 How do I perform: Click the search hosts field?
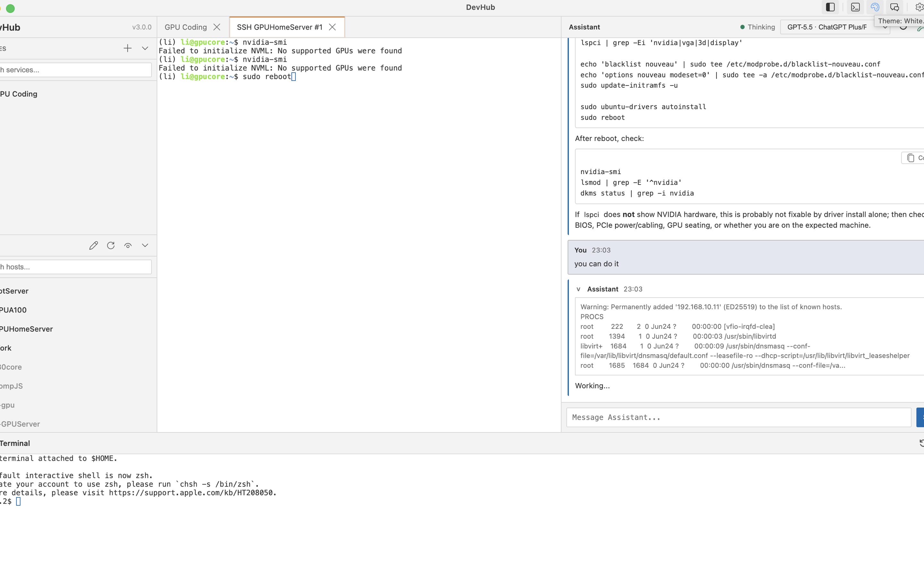tap(76, 267)
